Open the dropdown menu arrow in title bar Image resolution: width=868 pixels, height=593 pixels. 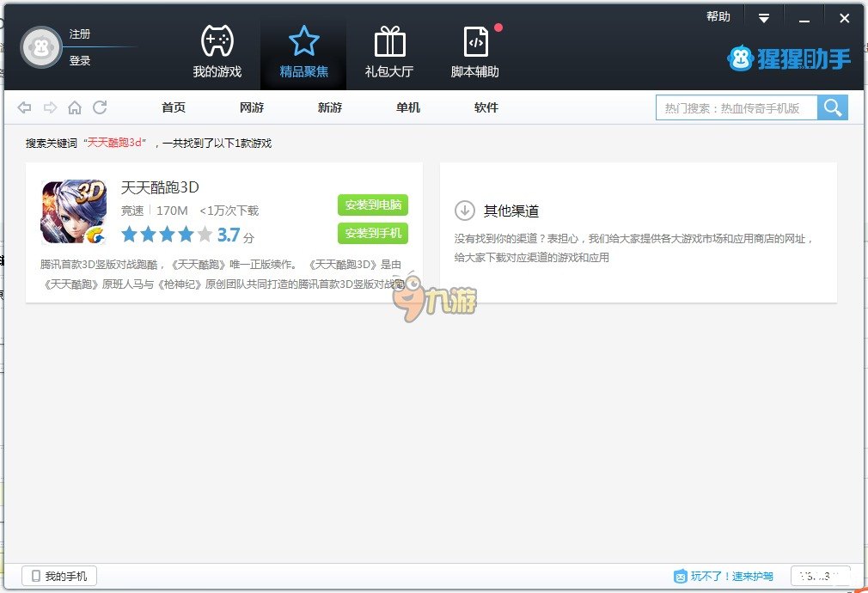pos(764,18)
